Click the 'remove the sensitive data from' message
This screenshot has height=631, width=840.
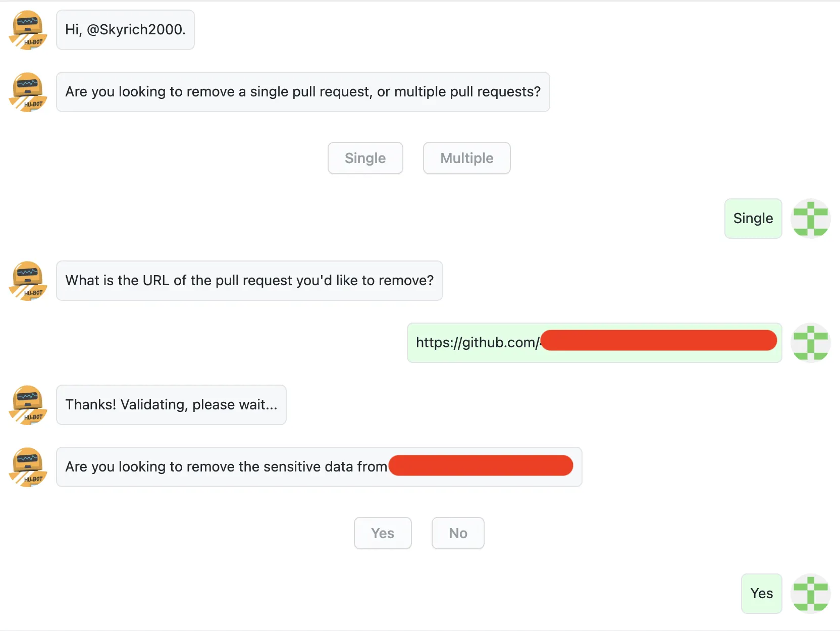pos(319,467)
